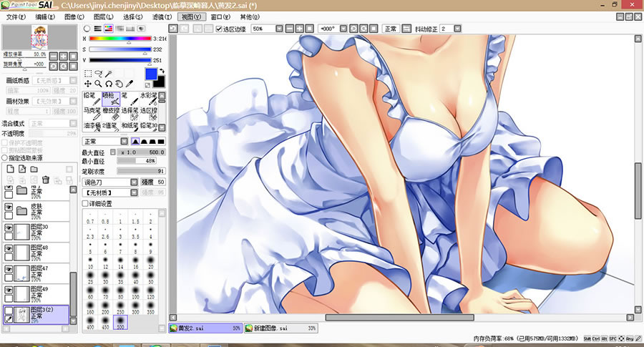Image resolution: width=644 pixels, height=347 pixels.
Task: Choose the 喷枪 airbrush tool
Action: 111,99
